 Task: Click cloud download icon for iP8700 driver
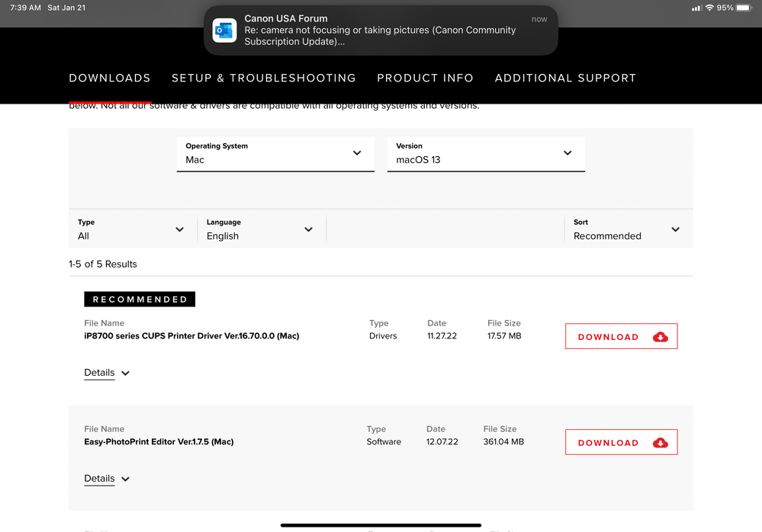coord(661,337)
